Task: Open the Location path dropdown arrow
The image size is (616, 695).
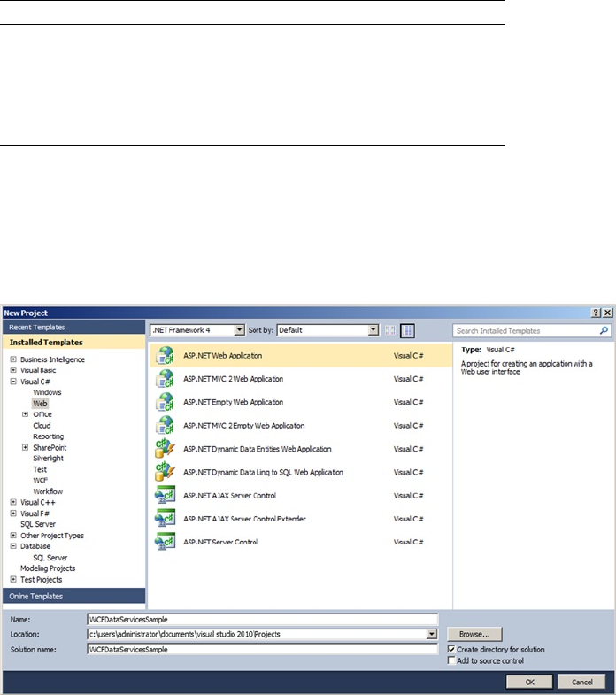Action: pyautogui.click(x=432, y=634)
